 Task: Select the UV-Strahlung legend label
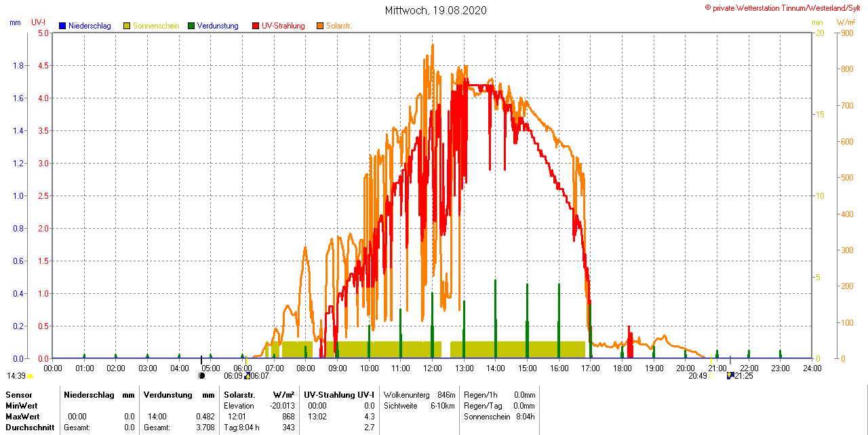[283, 26]
